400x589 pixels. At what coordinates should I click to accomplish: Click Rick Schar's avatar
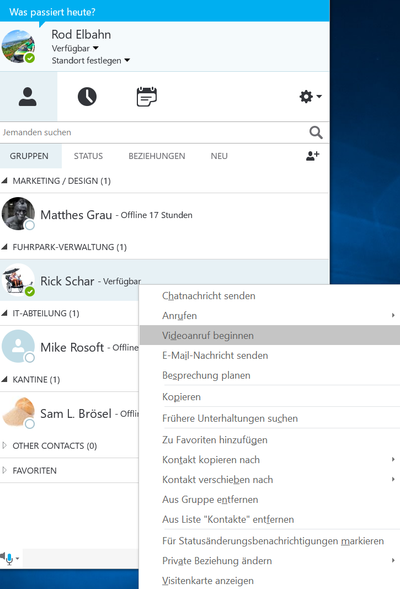coord(18,280)
